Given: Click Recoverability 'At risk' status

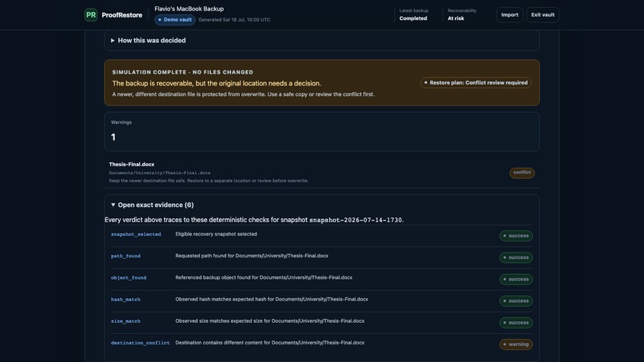Looking at the screenshot, I should click(x=456, y=18).
